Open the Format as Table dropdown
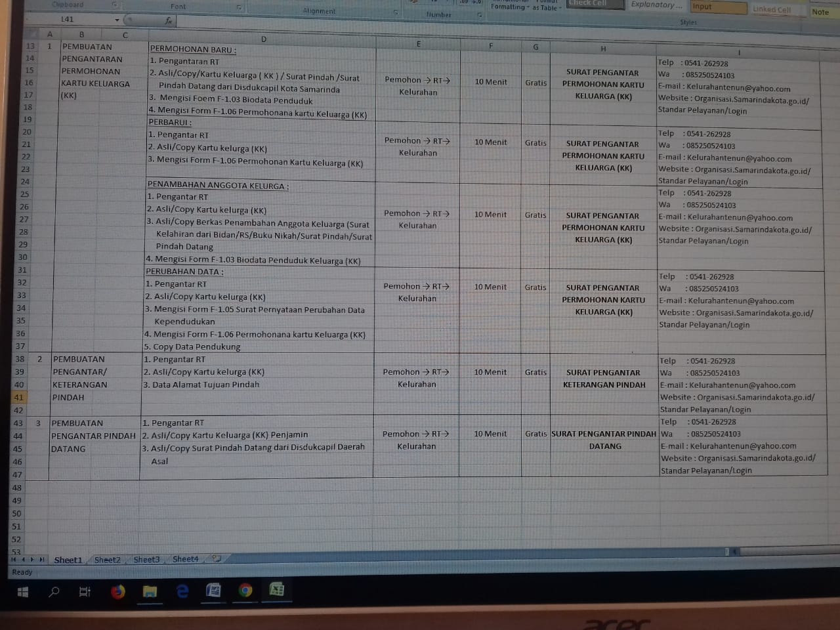The width and height of the screenshot is (840, 630). click(x=547, y=6)
